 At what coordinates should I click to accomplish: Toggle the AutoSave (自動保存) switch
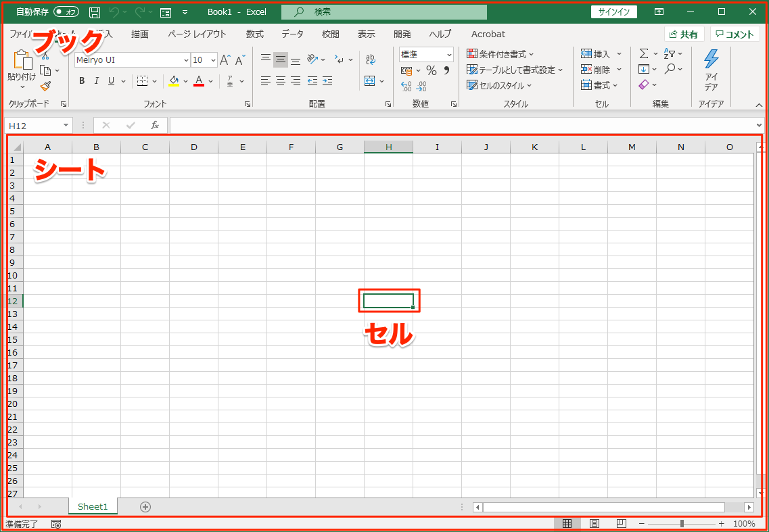(x=66, y=12)
